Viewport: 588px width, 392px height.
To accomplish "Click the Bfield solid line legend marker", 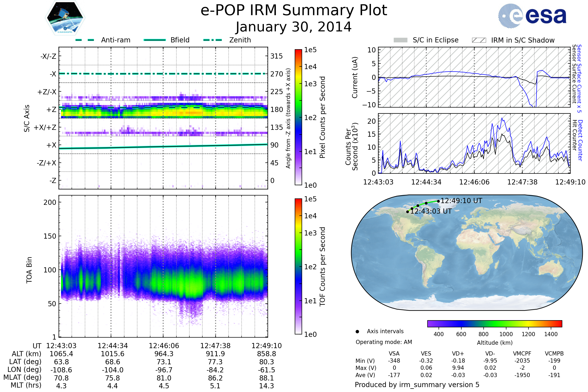I will coord(155,40).
